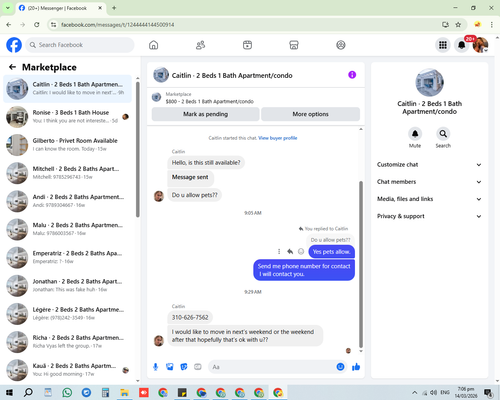Open new Chrome tab
Image resolution: width=500 pixels, height=400 pixels.
(x=114, y=8)
